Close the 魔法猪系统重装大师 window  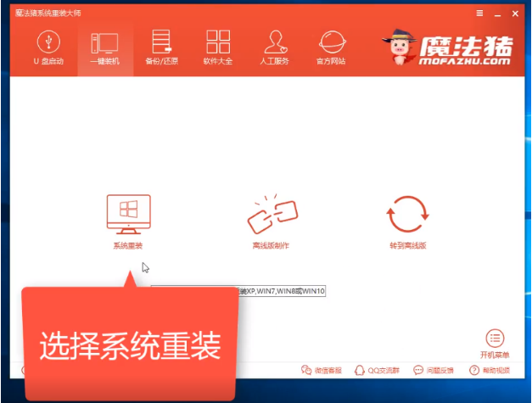point(515,14)
